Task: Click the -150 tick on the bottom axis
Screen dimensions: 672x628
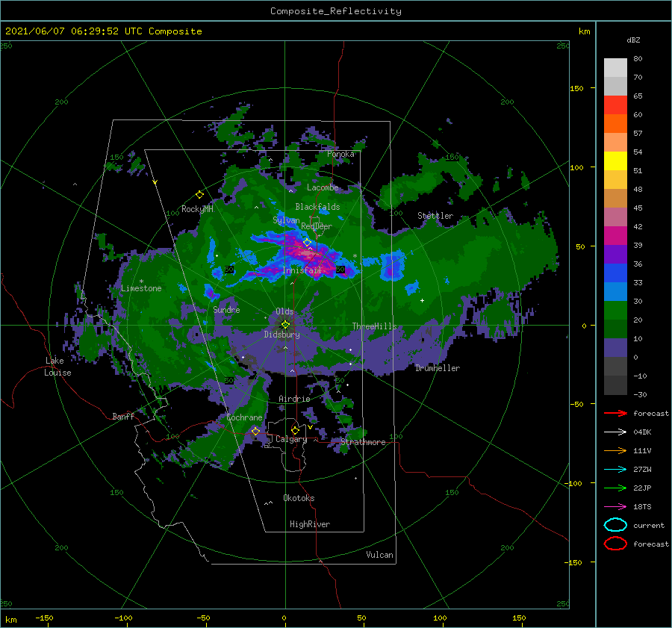Action: point(44,618)
